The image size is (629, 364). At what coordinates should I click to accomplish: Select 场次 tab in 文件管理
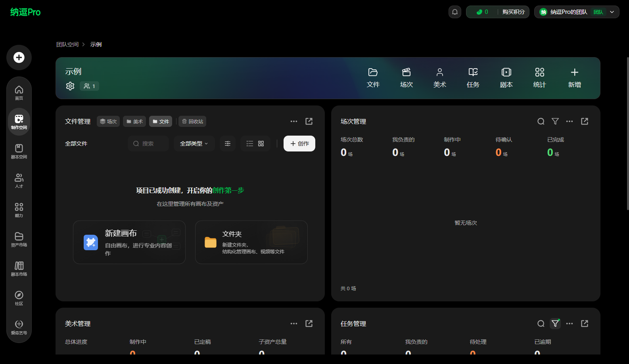pos(108,121)
